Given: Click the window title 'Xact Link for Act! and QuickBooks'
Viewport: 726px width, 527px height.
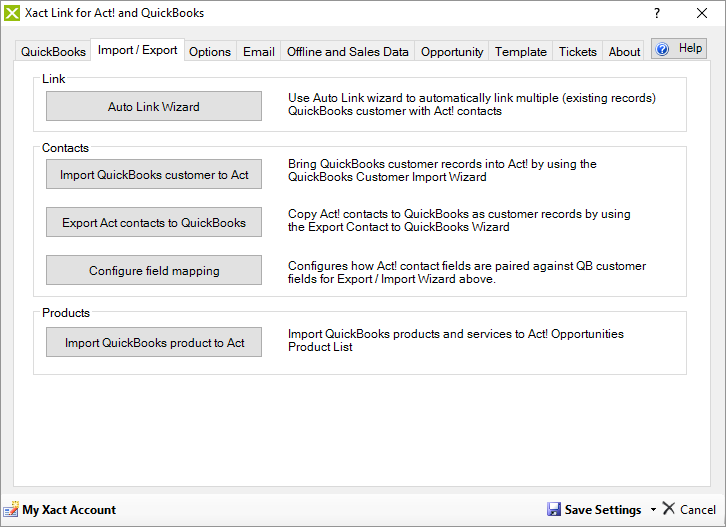Looking at the screenshot, I should tap(114, 13).
